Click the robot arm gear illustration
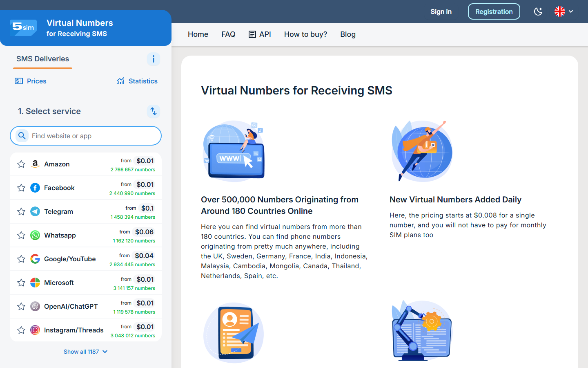588x368 pixels. click(x=422, y=331)
